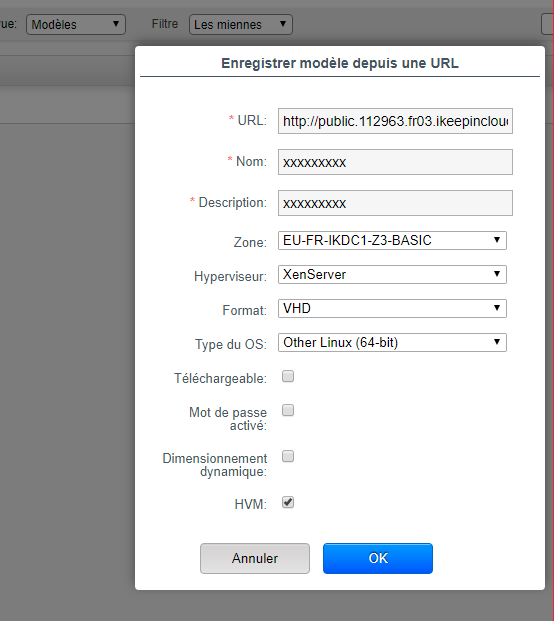Focus the Nom text field
The height and width of the screenshot is (621, 555).
[x=395, y=162]
